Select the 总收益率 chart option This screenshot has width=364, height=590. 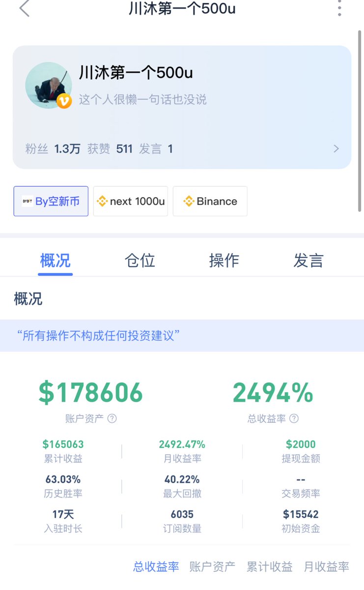tap(156, 567)
